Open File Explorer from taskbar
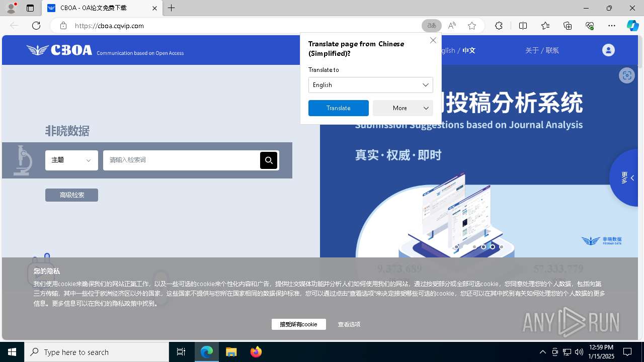Viewport: 644px width, 362px height. [x=231, y=352]
